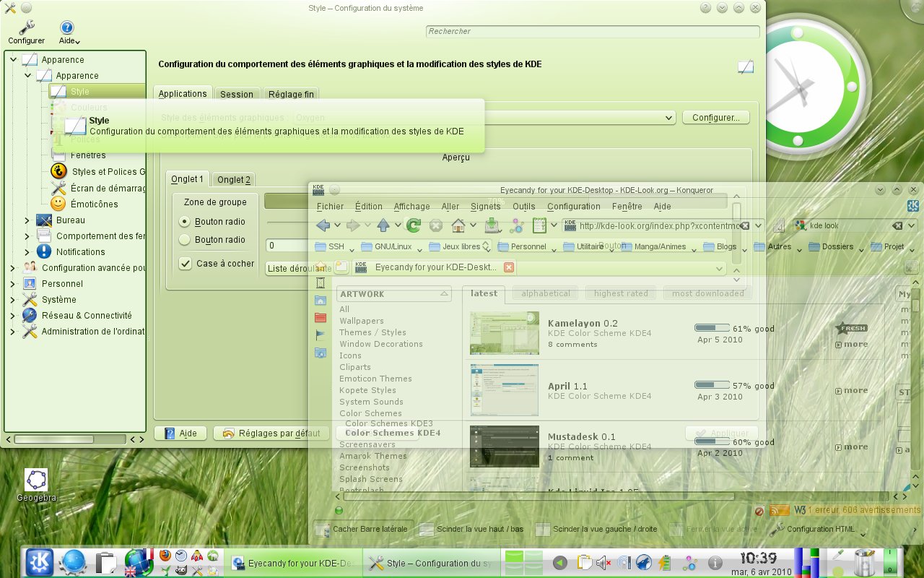Click the Stop loading icon in Konqueror
The image size is (924, 578).
pyautogui.click(x=435, y=225)
